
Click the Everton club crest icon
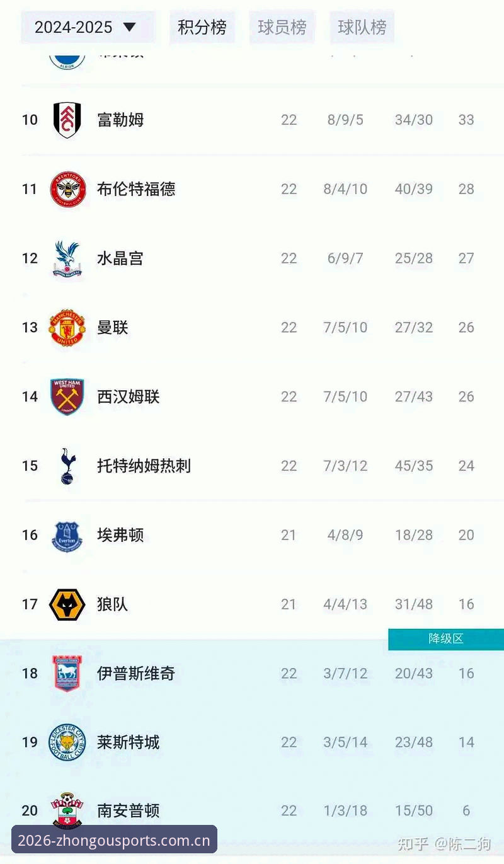(67, 536)
